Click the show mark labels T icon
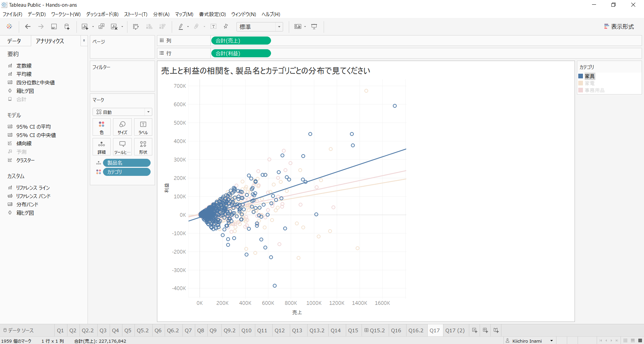The height and width of the screenshot is (344, 644). [x=213, y=26]
